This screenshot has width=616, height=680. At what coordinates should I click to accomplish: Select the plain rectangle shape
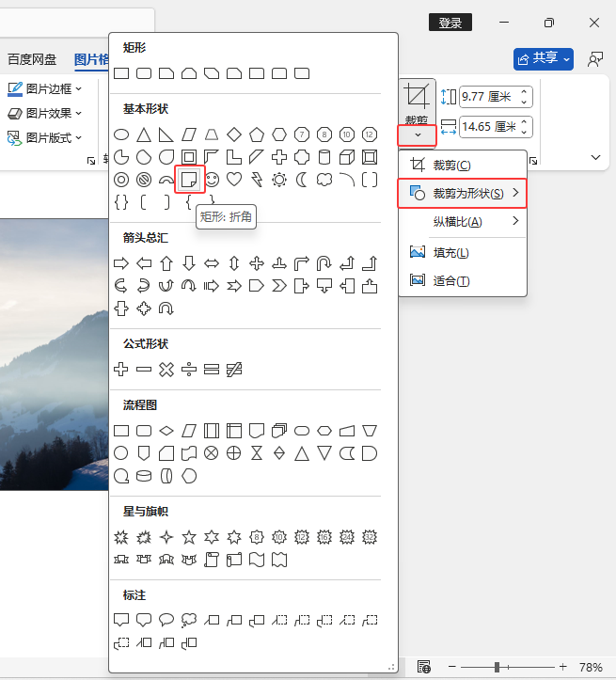121,73
